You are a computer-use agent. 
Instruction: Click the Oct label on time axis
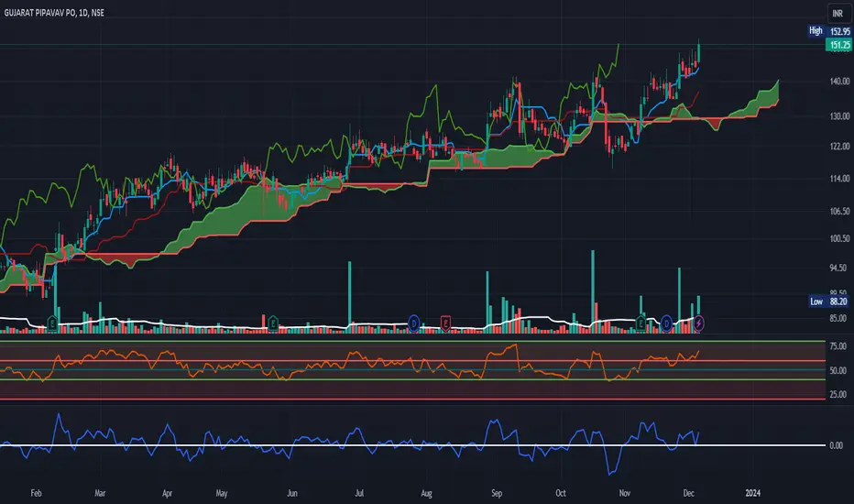(x=561, y=493)
